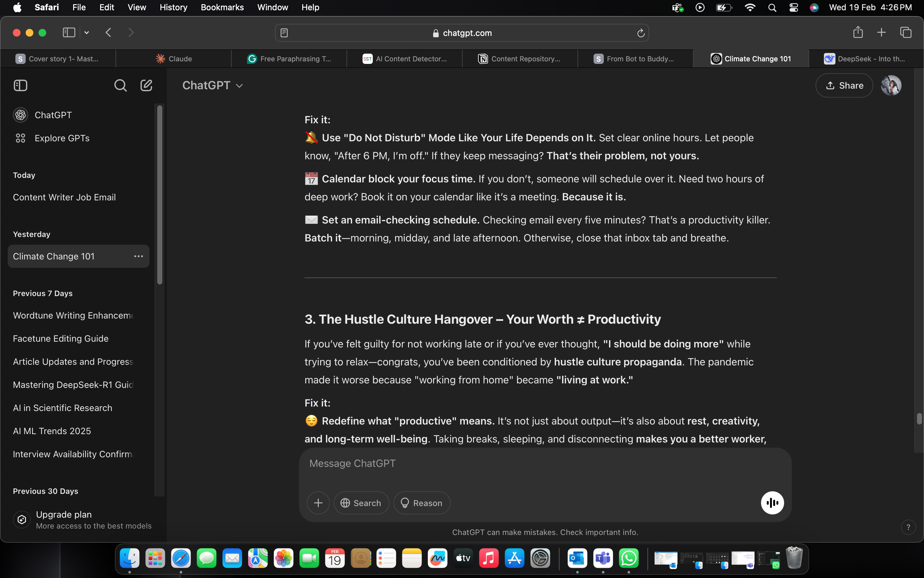Viewport: 924px width, 578px height.
Task: Click the sidebar scrollbar thumb
Action: tap(159, 195)
